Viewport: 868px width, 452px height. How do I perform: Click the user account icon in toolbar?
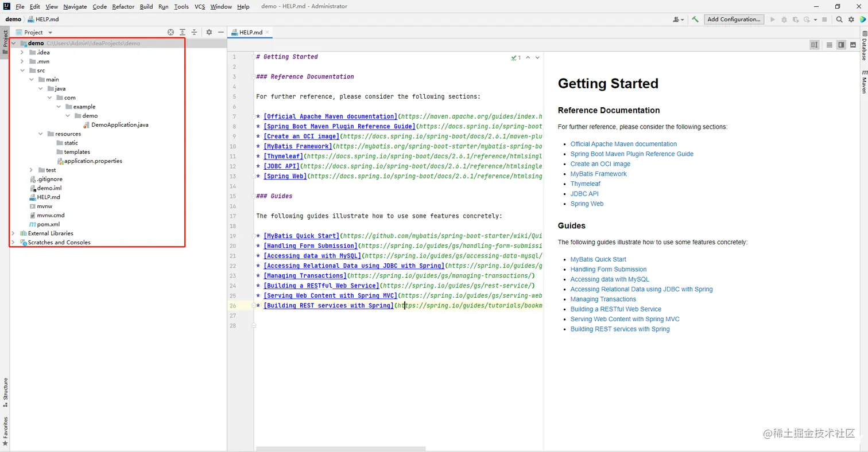(x=678, y=19)
